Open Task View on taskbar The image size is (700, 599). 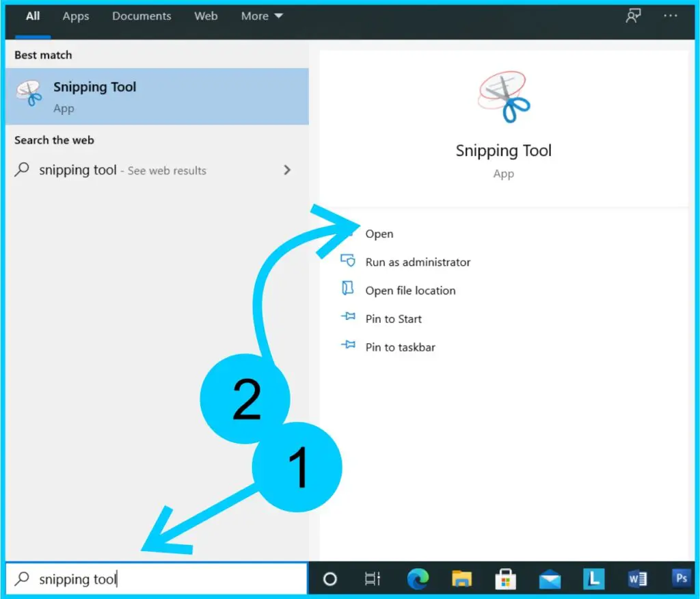click(x=373, y=579)
